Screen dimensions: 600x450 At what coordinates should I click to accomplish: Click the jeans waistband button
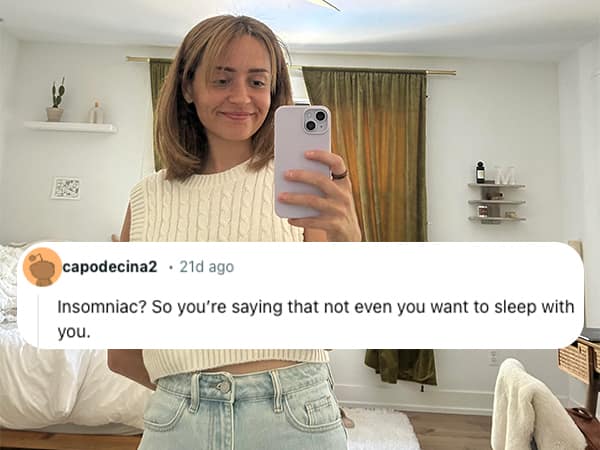click(223, 386)
